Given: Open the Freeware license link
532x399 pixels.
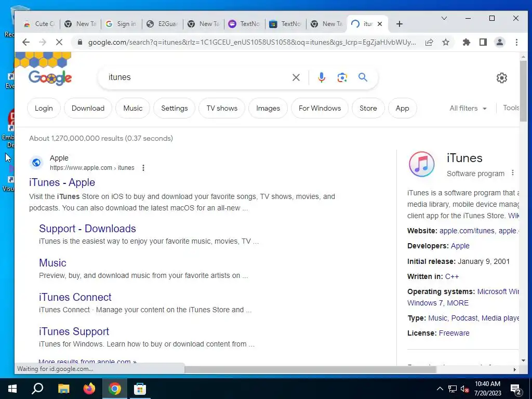Looking at the screenshot, I should pos(454,333).
